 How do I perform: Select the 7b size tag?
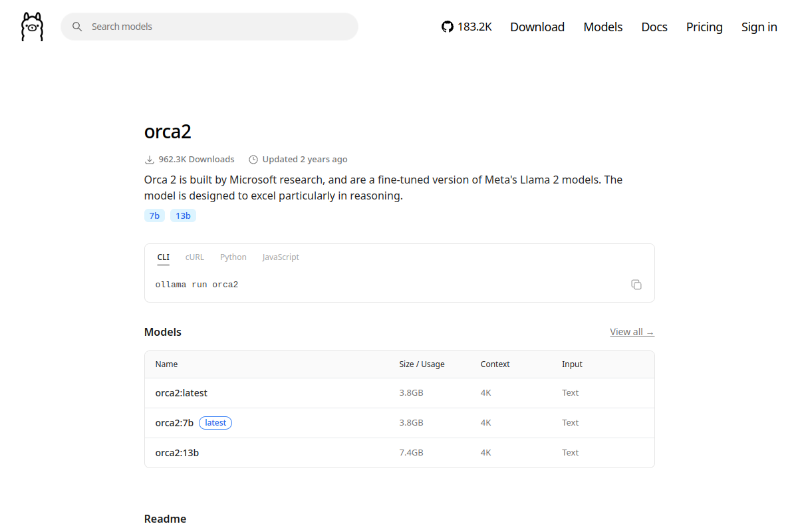tap(154, 215)
